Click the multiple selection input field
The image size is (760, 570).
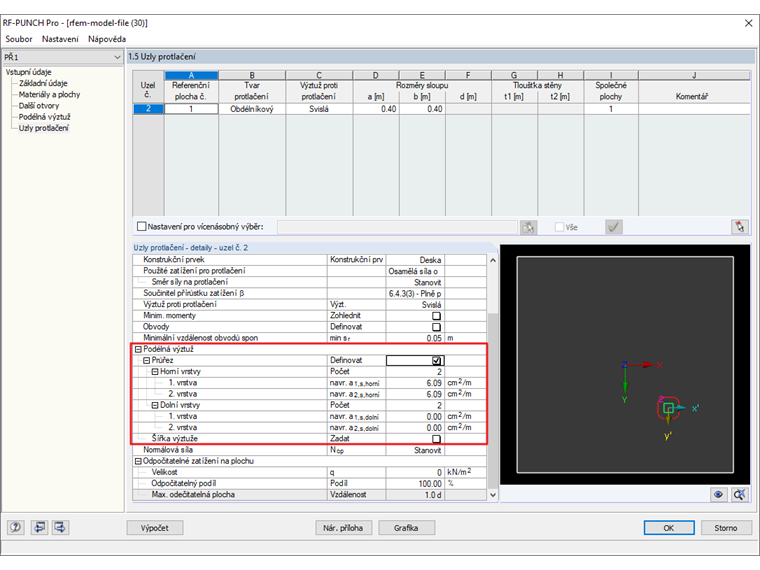397,227
